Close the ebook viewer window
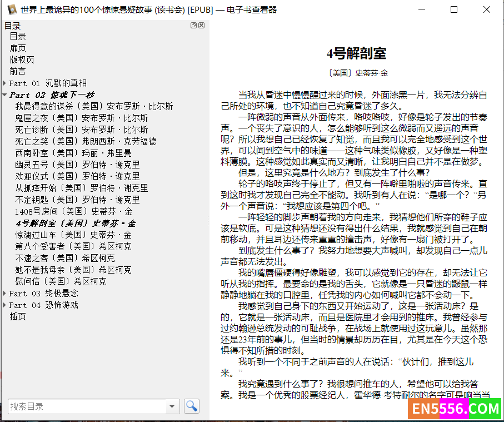 pos(487,9)
